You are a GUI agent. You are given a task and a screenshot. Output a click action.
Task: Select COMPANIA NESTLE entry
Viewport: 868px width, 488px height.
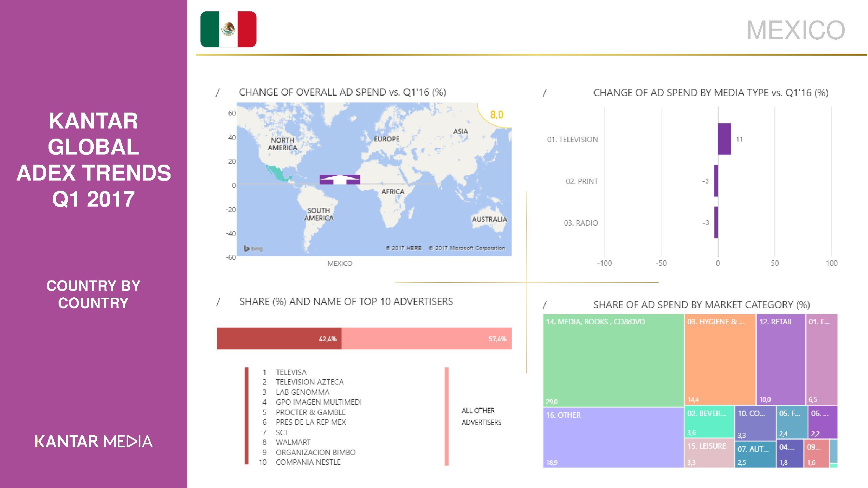(308, 462)
